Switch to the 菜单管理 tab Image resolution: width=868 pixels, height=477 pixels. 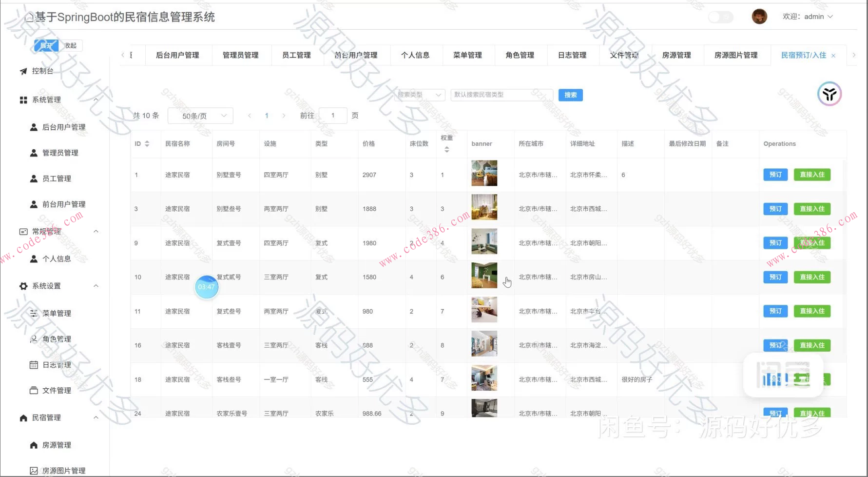[x=467, y=55]
